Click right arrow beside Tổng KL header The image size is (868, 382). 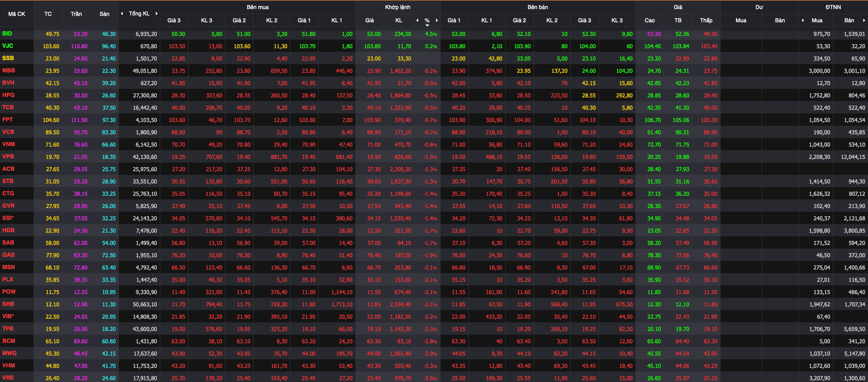click(157, 14)
